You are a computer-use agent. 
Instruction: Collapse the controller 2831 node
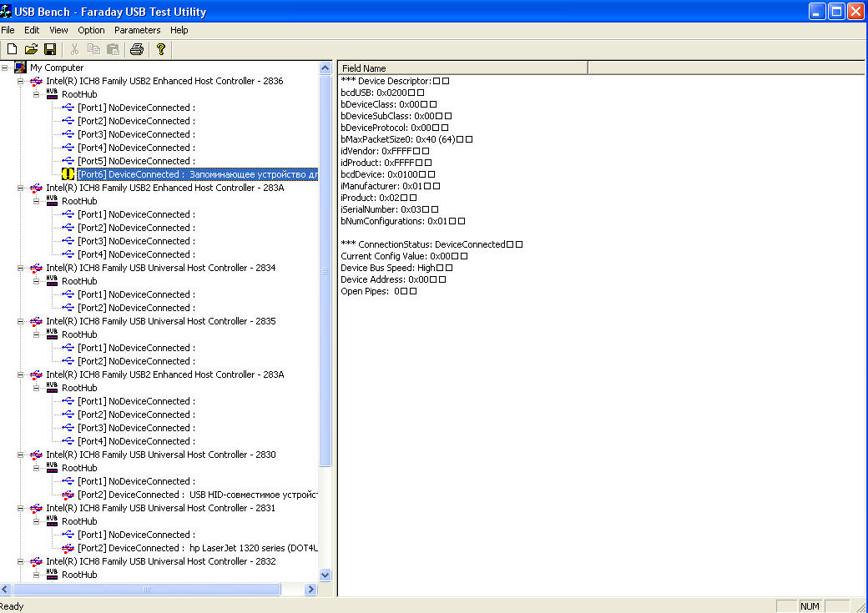tap(21, 508)
